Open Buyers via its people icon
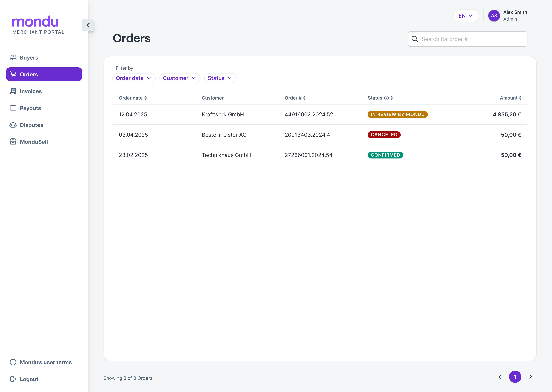This screenshot has width=552, height=392. (13, 57)
